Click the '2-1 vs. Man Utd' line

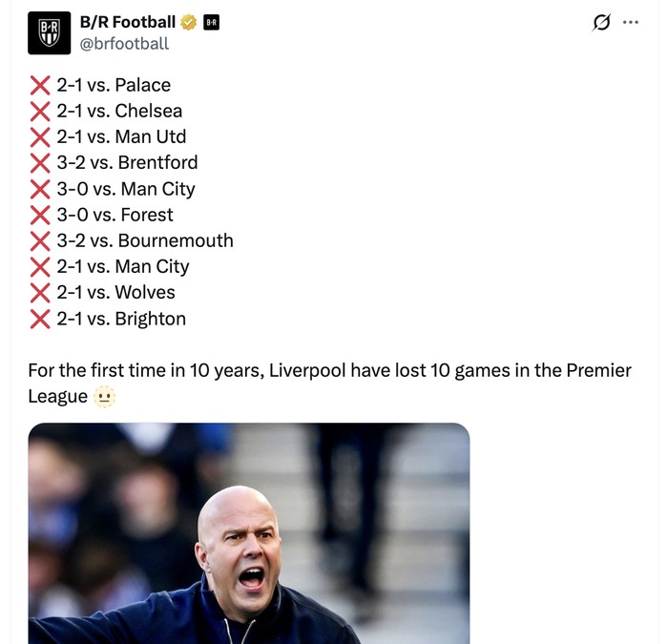point(121,136)
